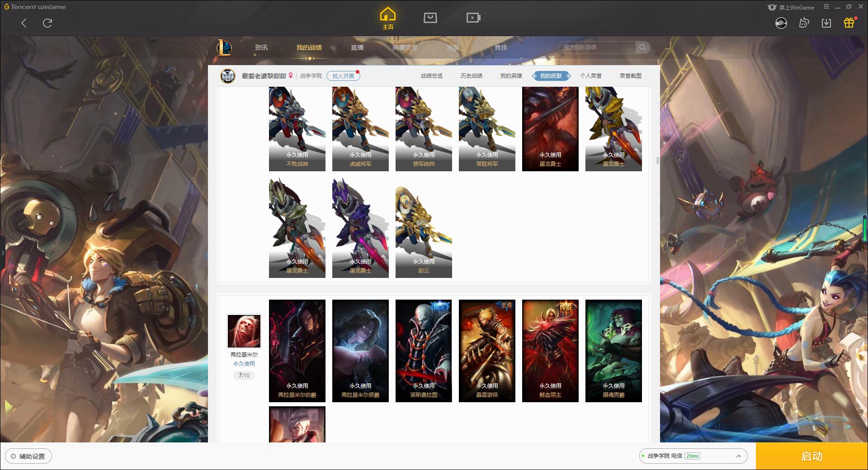Open the golden 赵云 skin card

[x=424, y=228]
